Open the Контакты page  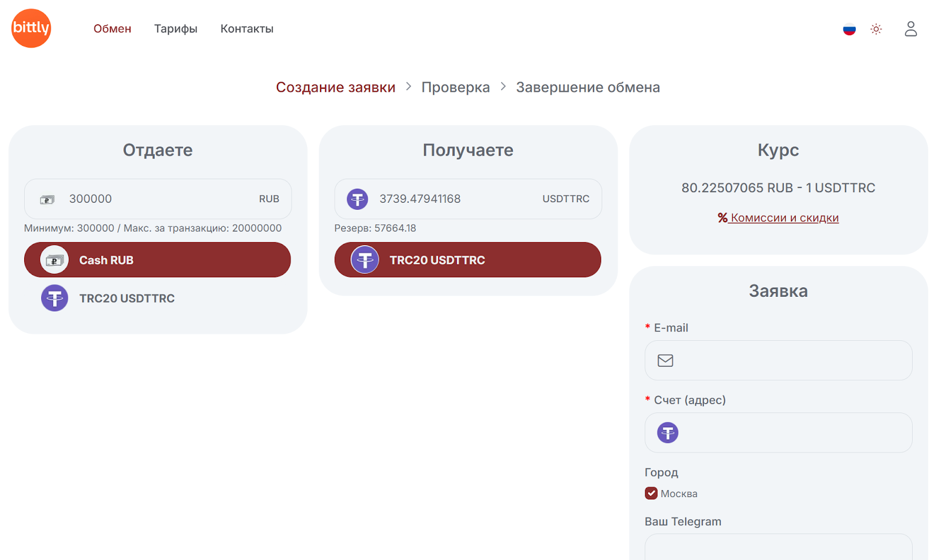[247, 29]
